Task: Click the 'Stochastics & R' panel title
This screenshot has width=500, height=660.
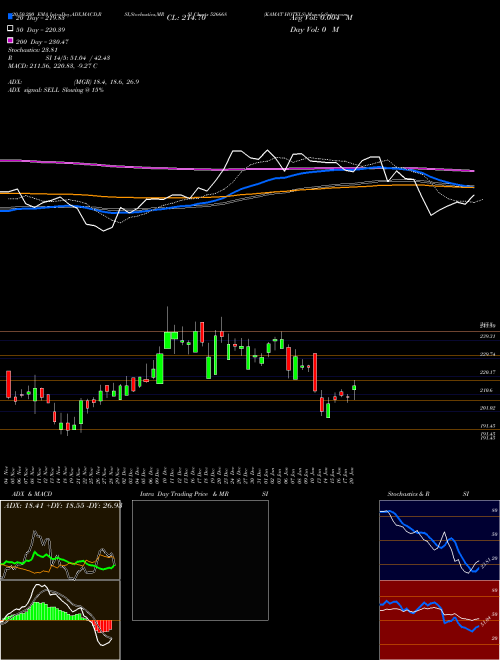Action: coord(408,494)
